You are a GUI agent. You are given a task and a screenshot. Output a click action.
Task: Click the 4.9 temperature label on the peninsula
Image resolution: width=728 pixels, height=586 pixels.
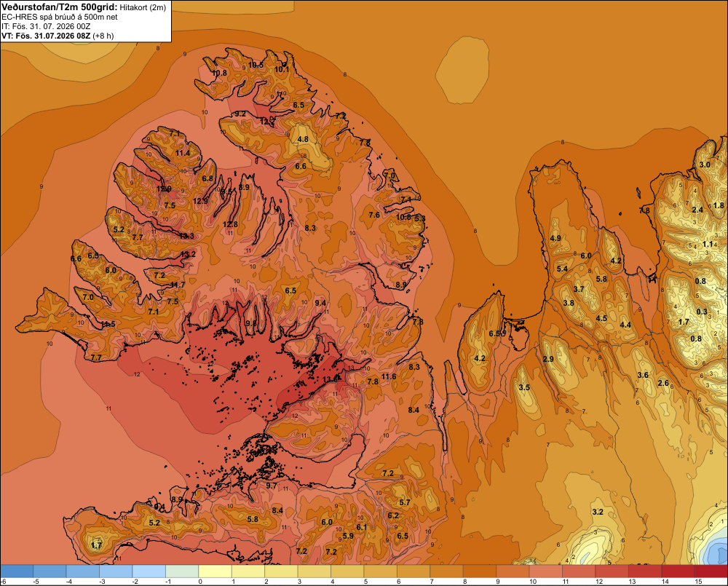click(555, 238)
